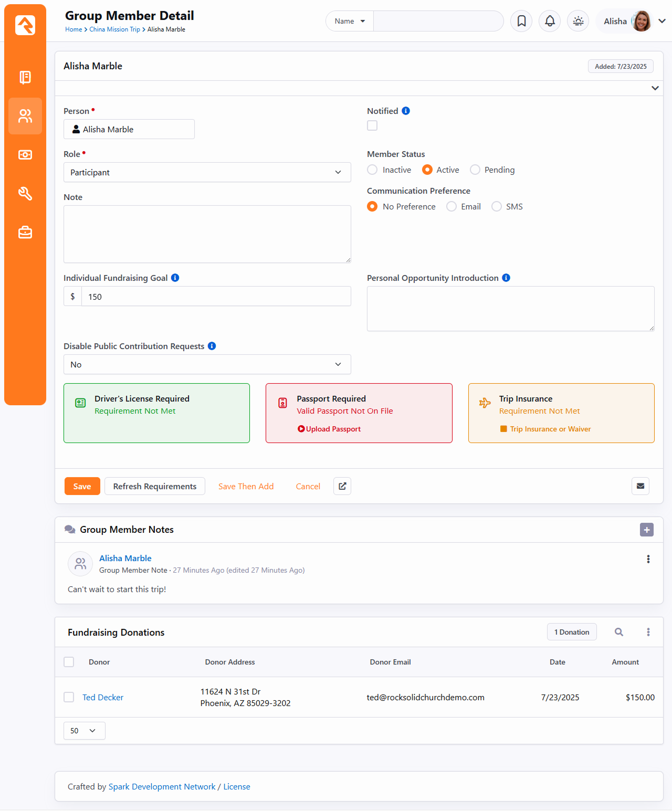Open the notifications bell
This screenshot has width=672, height=811.
tap(550, 21)
